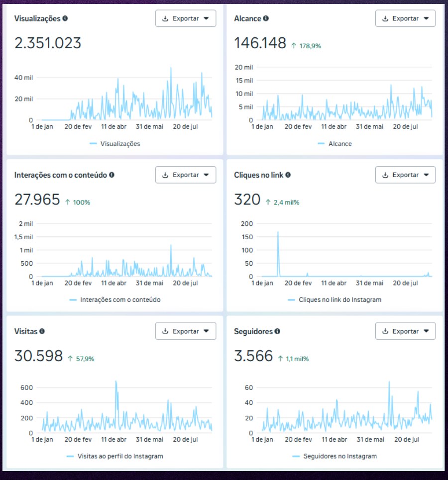Viewport: 448px width, 480px height.
Task: Toggle Cliques no link do Instagram legend
Action: (335, 300)
